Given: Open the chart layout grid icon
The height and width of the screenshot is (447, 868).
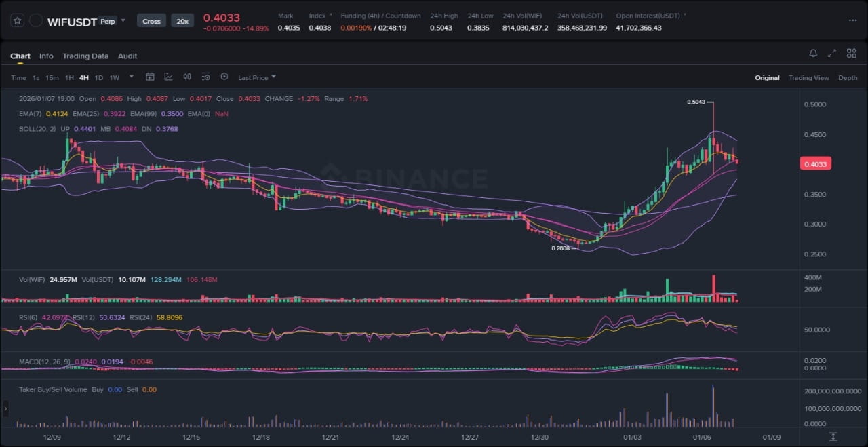Looking at the screenshot, I should pos(850,54).
